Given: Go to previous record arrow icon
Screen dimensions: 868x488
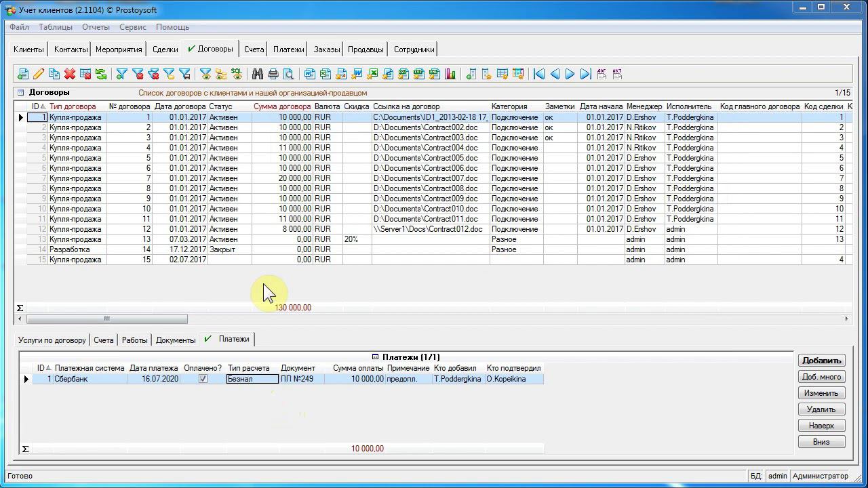Looking at the screenshot, I should click(555, 74).
